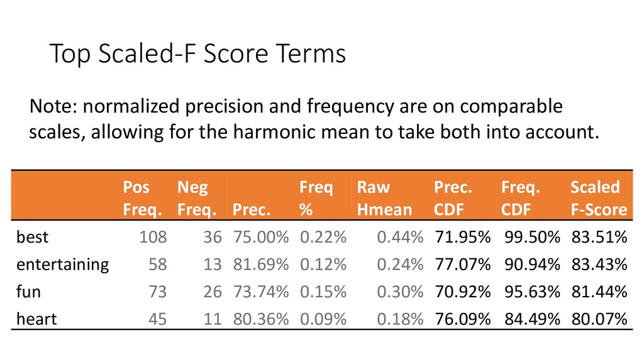The width and height of the screenshot is (644, 362).
Task: Select the 99.50% Freq. CDF cell
Action: coord(531,237)
